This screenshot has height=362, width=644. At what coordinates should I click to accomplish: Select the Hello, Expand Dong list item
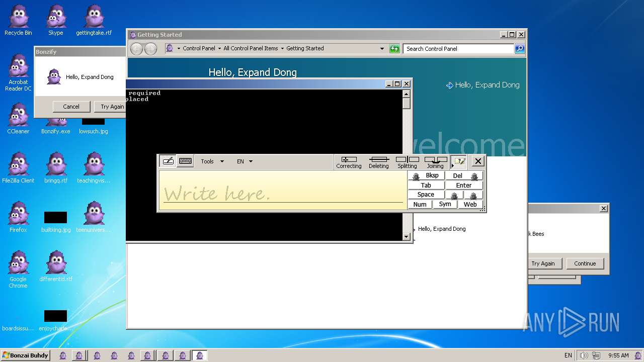[x=442, y=229]
